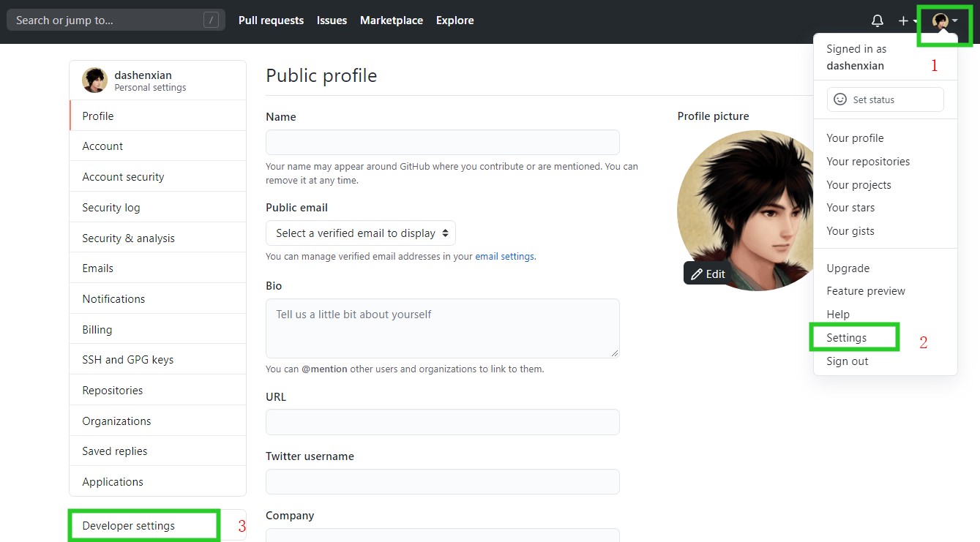Go to SSH and GPG keys settings
The width and height of the screenshot is (980, 542).
(128, 360)
